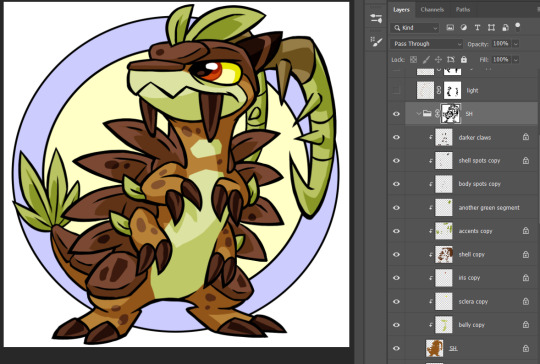Hide the belly copy layer

(396, 325)
